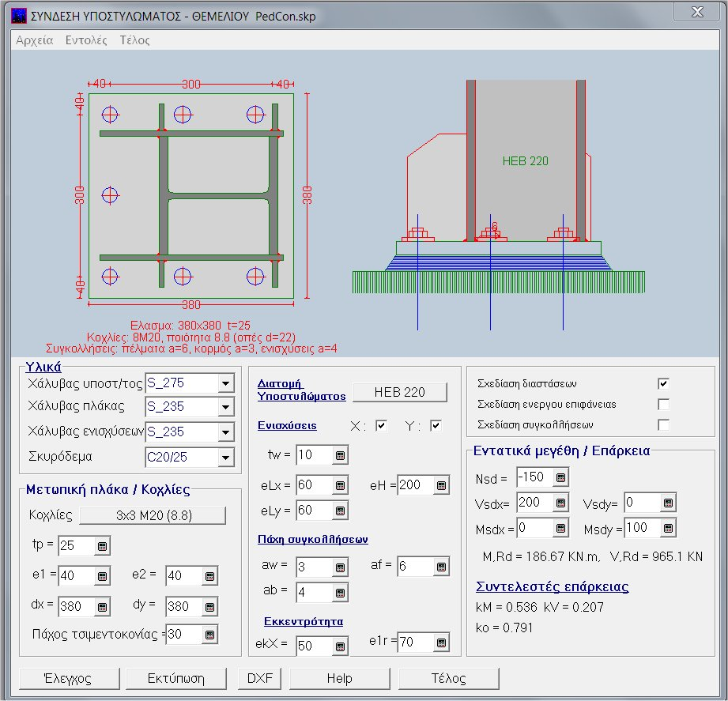Expand column steel S_275 dropdown

tap(226, 384)
